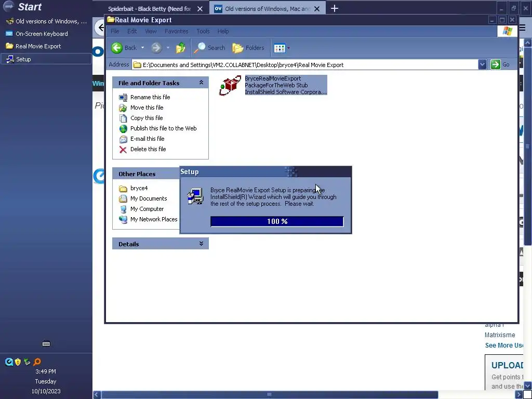Click the orange magnifier tray icon

coord(37,362)
